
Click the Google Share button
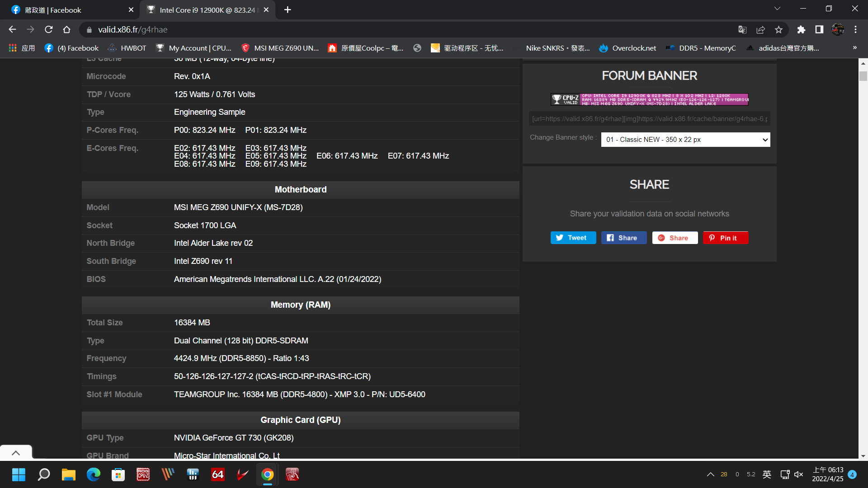click(675, 238)
